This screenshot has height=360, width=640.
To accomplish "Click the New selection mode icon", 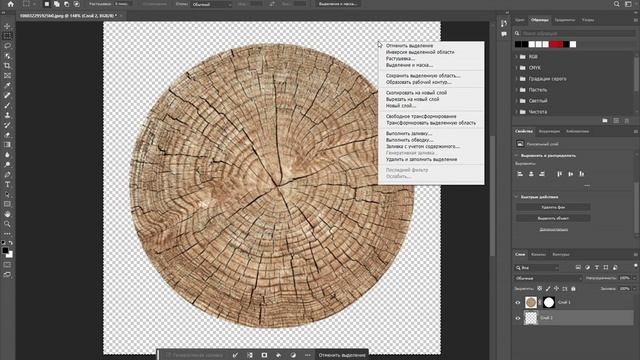I will 47,4.
